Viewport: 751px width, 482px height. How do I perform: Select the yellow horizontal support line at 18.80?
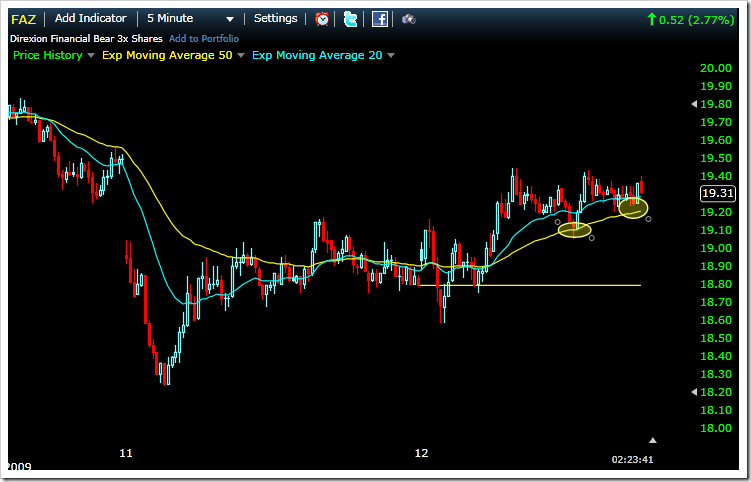point(530,286)
